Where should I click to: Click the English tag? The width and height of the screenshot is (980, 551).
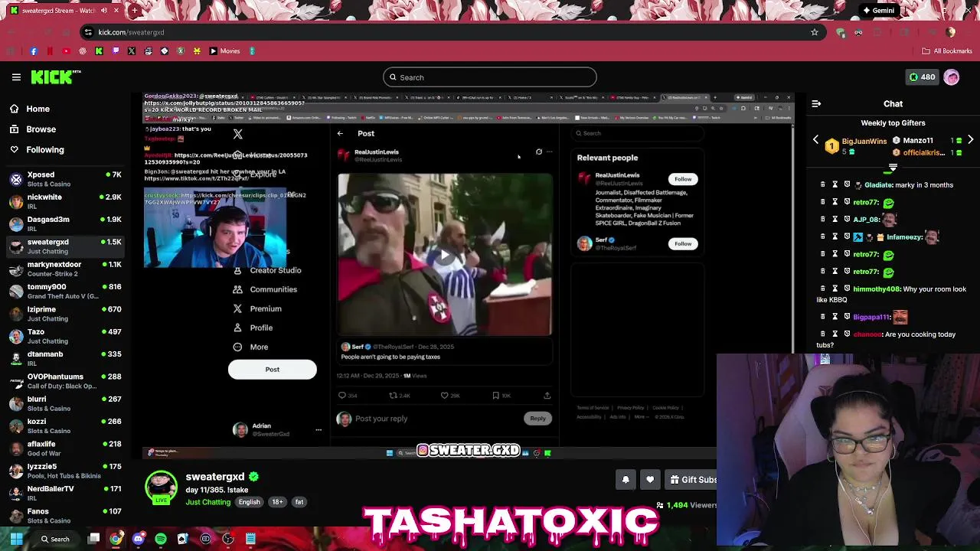click(x=249, y=502)
